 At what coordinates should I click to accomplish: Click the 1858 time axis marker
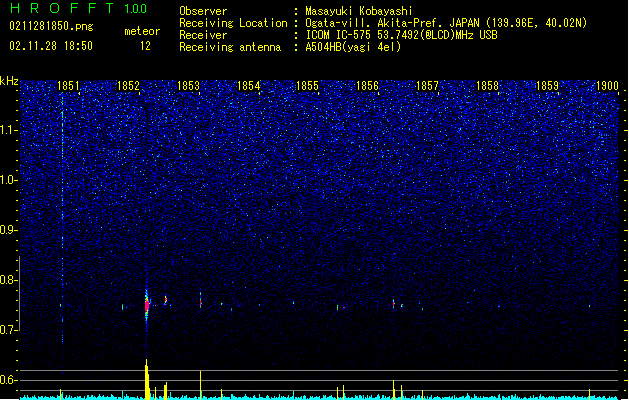[487, 86]
